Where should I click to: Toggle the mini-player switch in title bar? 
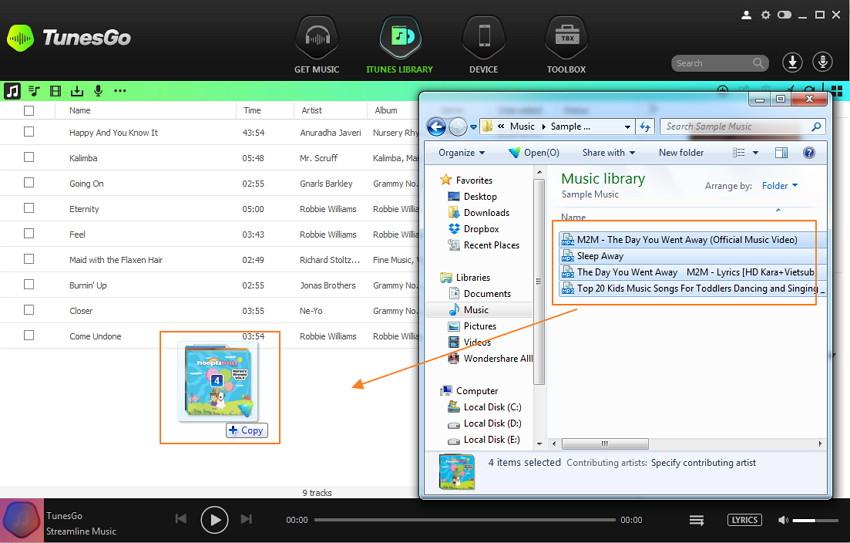[x=784, y=15]
